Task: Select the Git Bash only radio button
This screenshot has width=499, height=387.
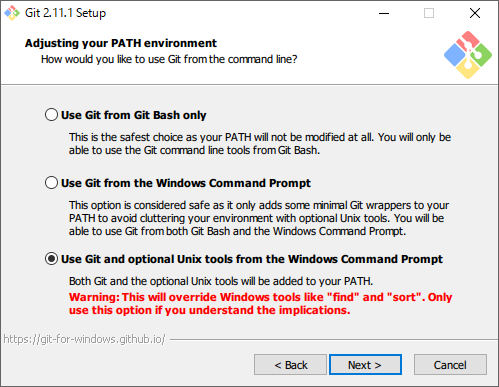Action: click(51, 115)
